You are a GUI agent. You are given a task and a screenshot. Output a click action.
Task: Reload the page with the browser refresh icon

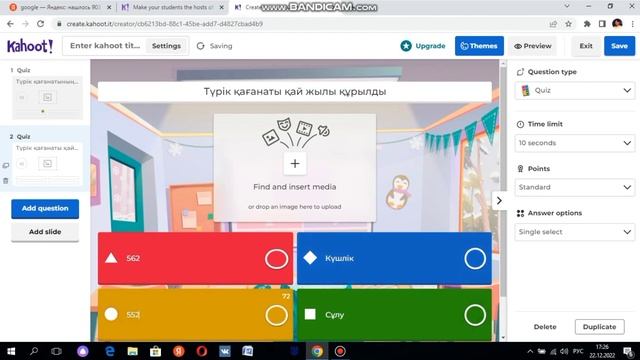point(40,24)
